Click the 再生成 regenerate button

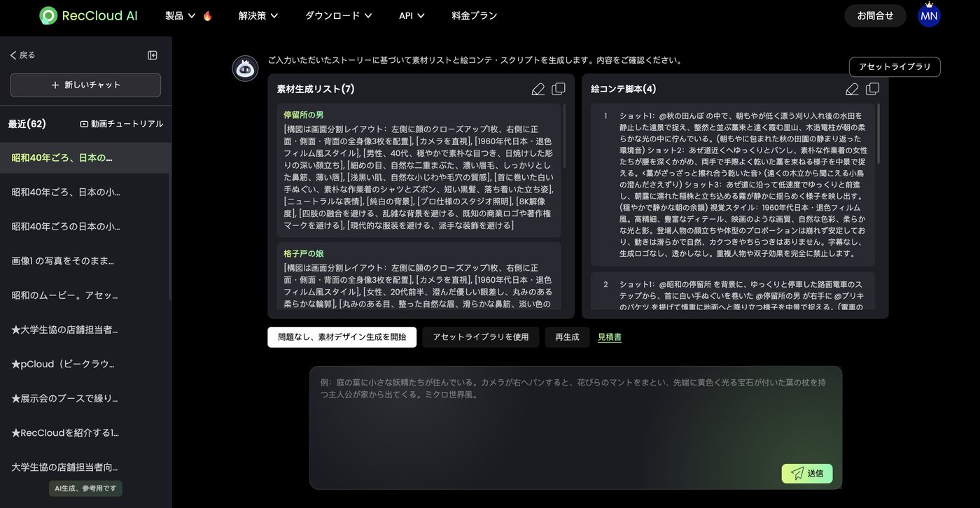pos(567,337)
